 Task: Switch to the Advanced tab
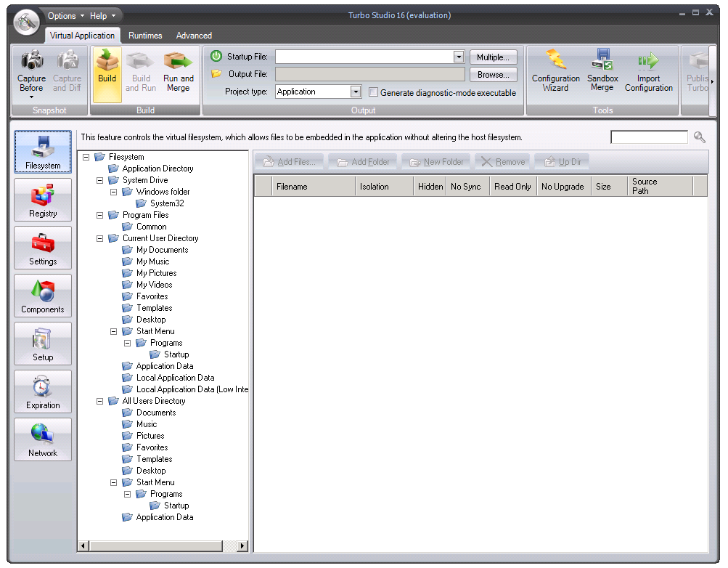coord(194,36)
